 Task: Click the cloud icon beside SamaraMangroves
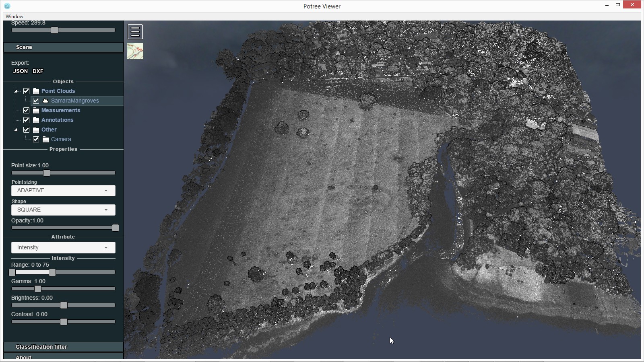coord(45,101)
